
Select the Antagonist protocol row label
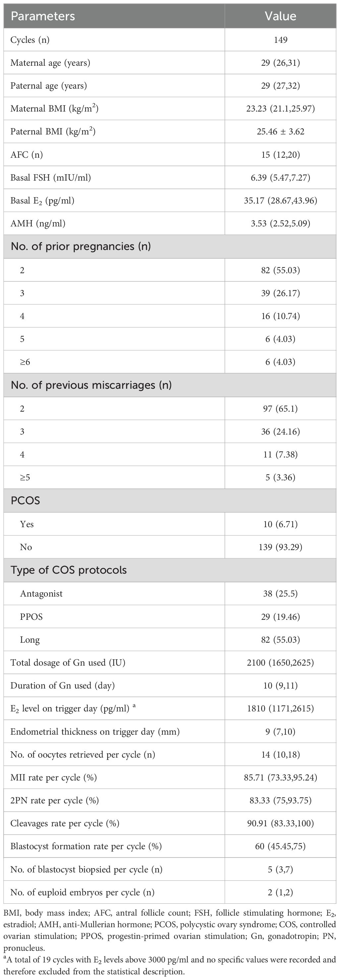(41, 594)
